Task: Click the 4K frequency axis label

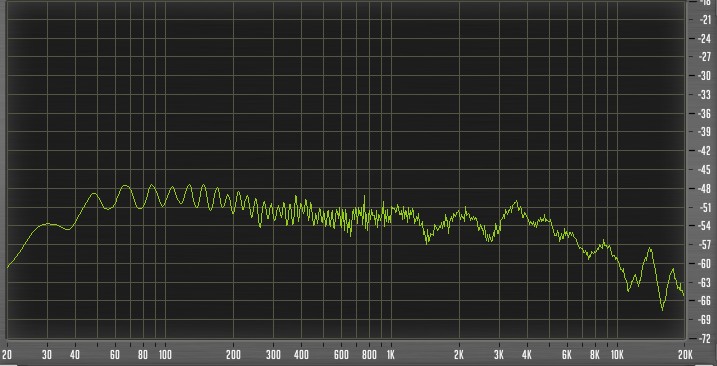Action: (x=527, y=355)
